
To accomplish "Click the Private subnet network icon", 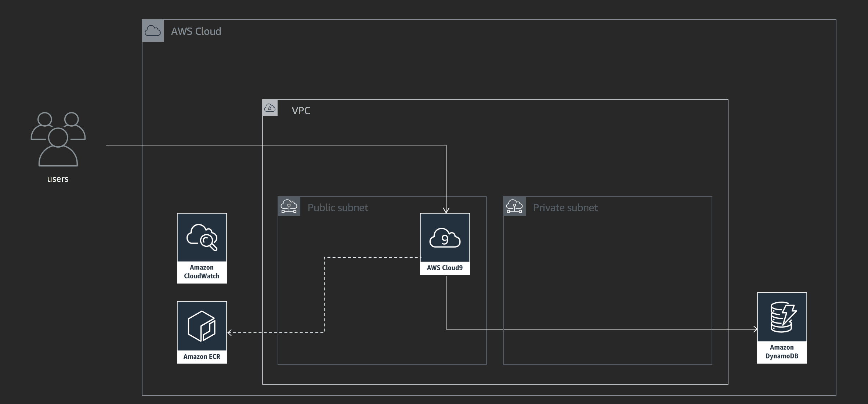I will pyautogui.click(x=514, y=206).
